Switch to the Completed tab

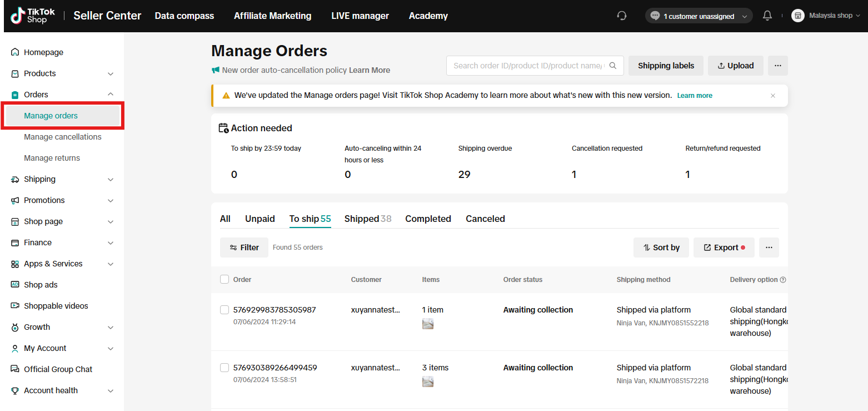pyautogui.click(x=428, y=219)
